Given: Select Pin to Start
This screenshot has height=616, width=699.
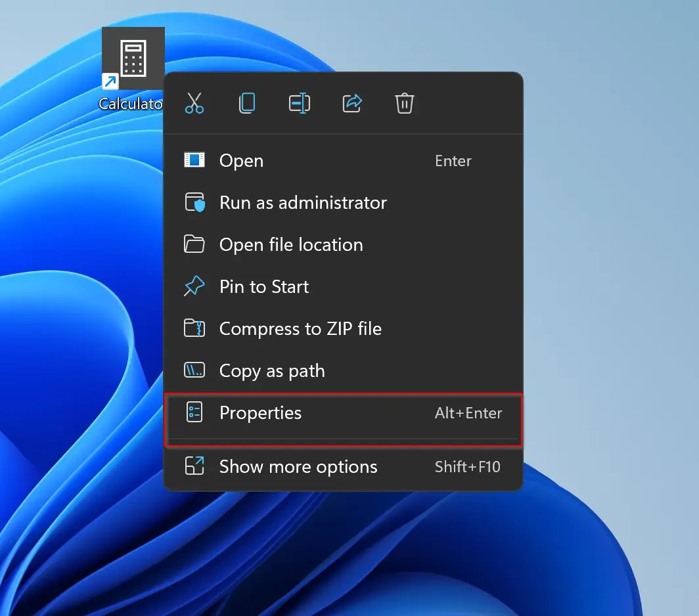Looking at the screenshot, I should pos(343,286).
